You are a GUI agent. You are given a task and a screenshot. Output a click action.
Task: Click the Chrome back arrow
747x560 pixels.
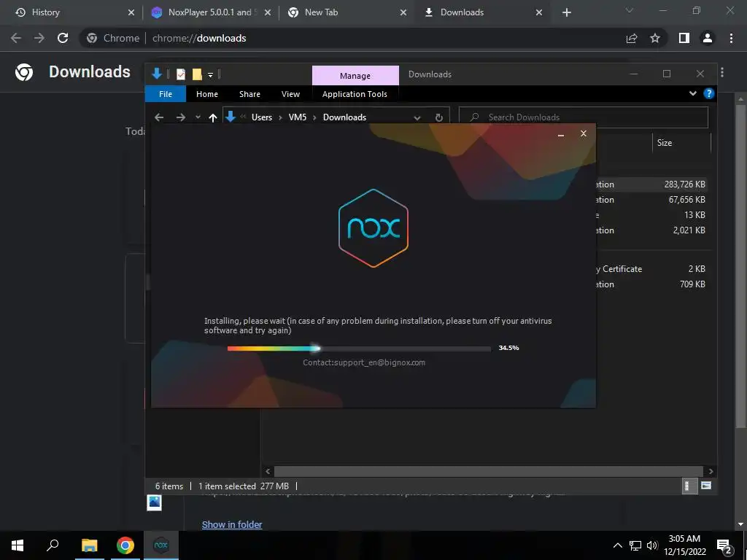click(x=16, y=38)
